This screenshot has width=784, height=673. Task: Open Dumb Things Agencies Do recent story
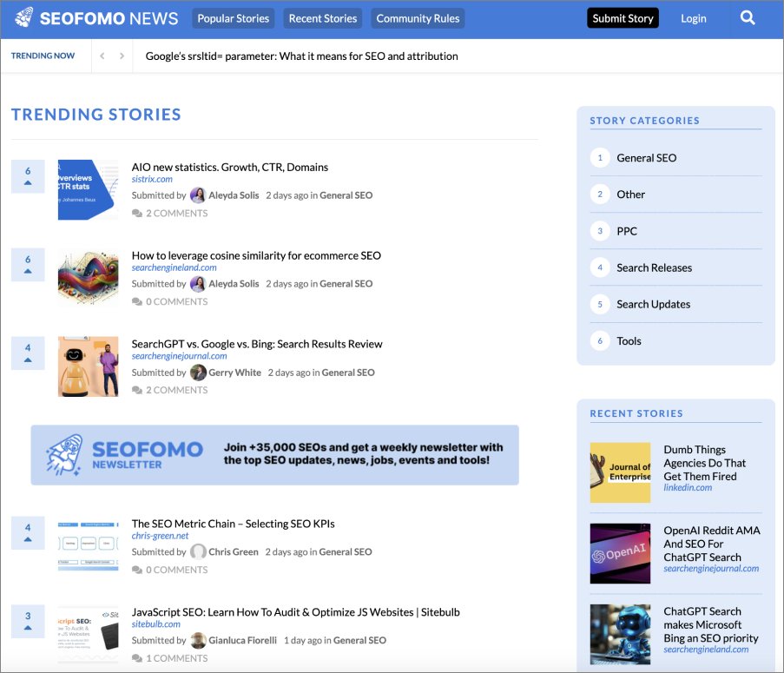click(704, 463)
